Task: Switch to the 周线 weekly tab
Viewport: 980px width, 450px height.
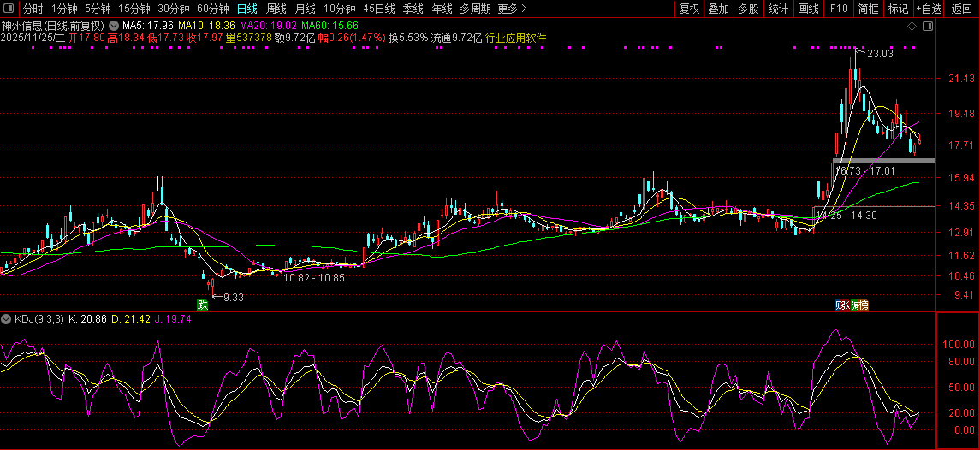Action: click(x=276, y=9)
